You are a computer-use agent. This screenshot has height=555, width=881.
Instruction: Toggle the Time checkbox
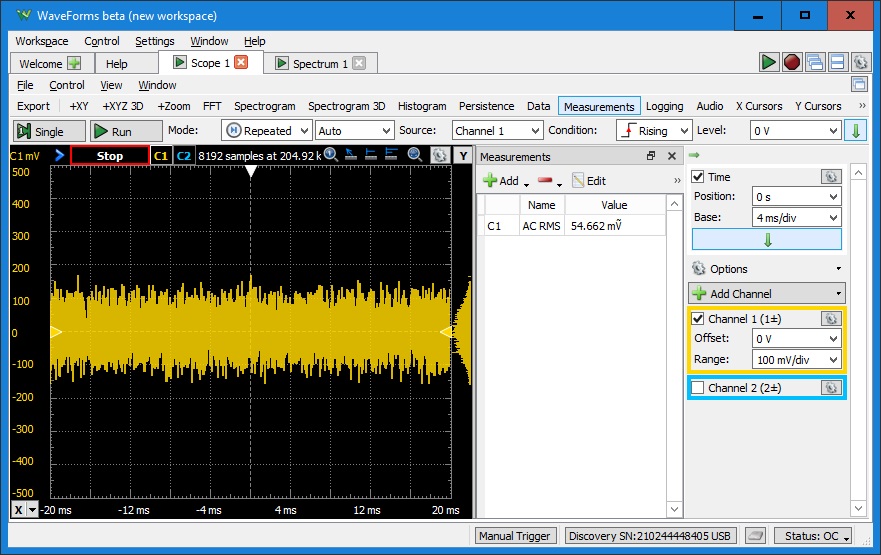click(x=698, y=177)
